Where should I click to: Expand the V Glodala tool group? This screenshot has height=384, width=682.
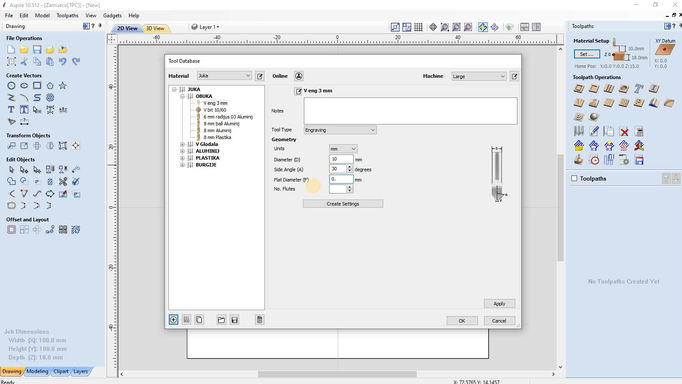coord(183,144)
